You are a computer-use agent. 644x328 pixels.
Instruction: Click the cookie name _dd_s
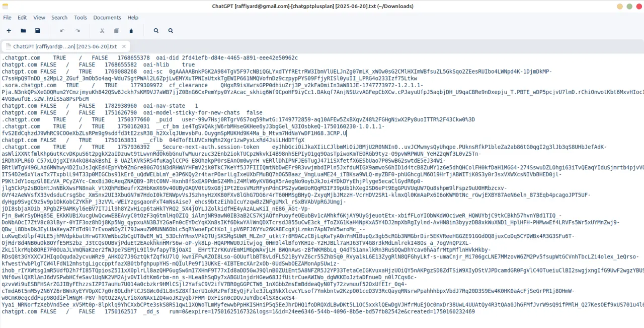pyautogui.click(x=151, y=311)
